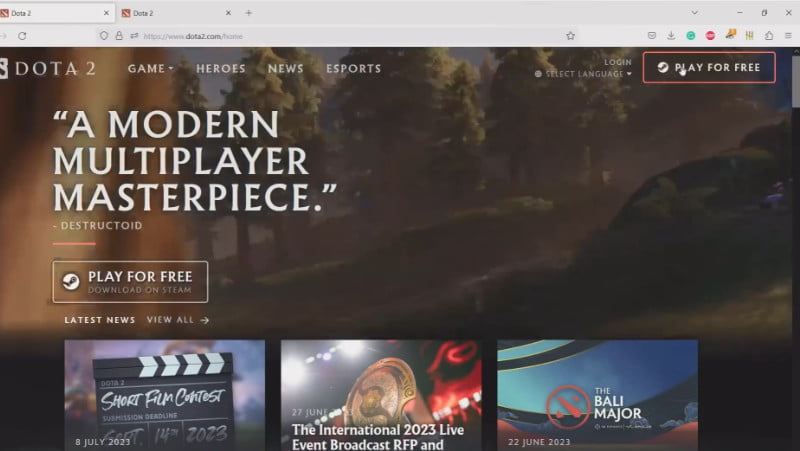The height and width of the screenshot is (451, 800).
Task: Open the browser downloads arrow icon
Action: point(671,35)
